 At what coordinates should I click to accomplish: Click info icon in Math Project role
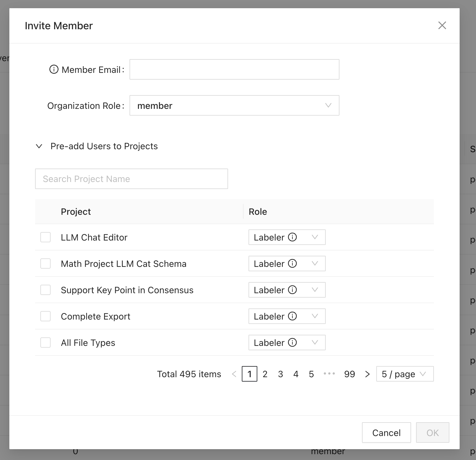click(x=292, y=263)
